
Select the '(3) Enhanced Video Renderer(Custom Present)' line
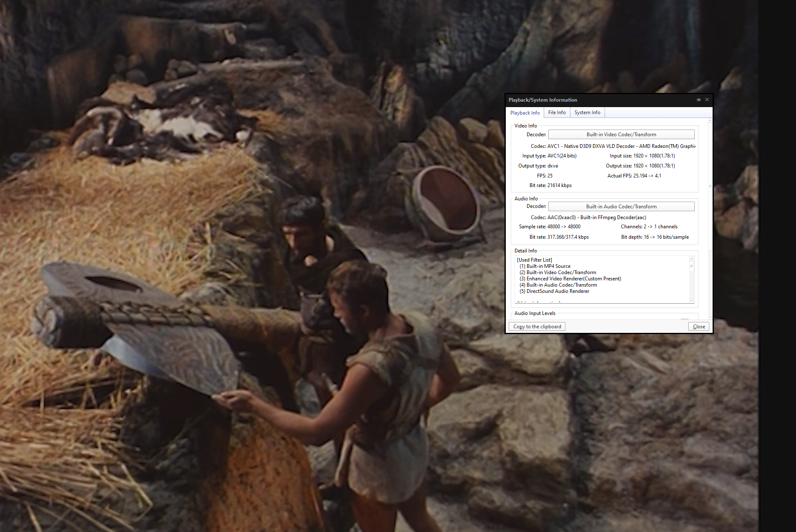[x=570, y=279]
